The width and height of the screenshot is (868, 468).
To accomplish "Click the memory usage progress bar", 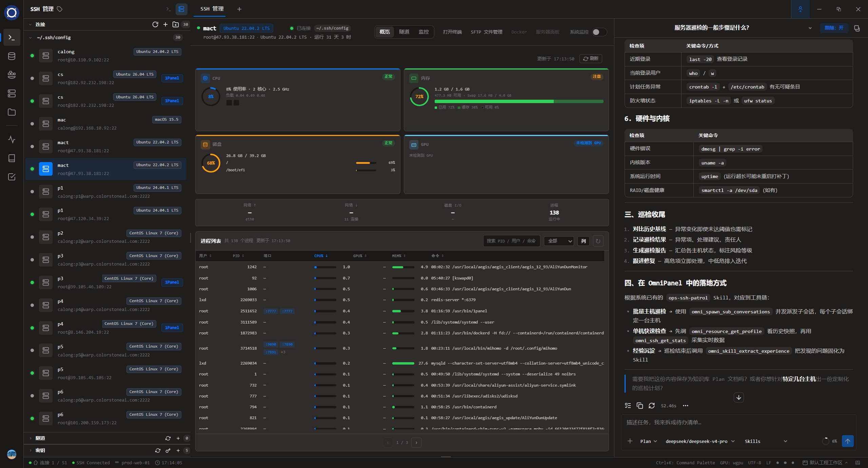I will (x=519, y=101).
